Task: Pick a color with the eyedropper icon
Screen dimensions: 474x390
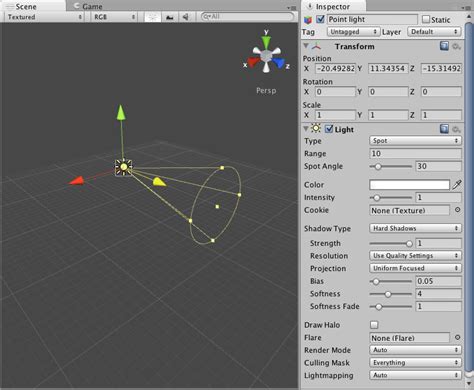Action: click(457, 185)
